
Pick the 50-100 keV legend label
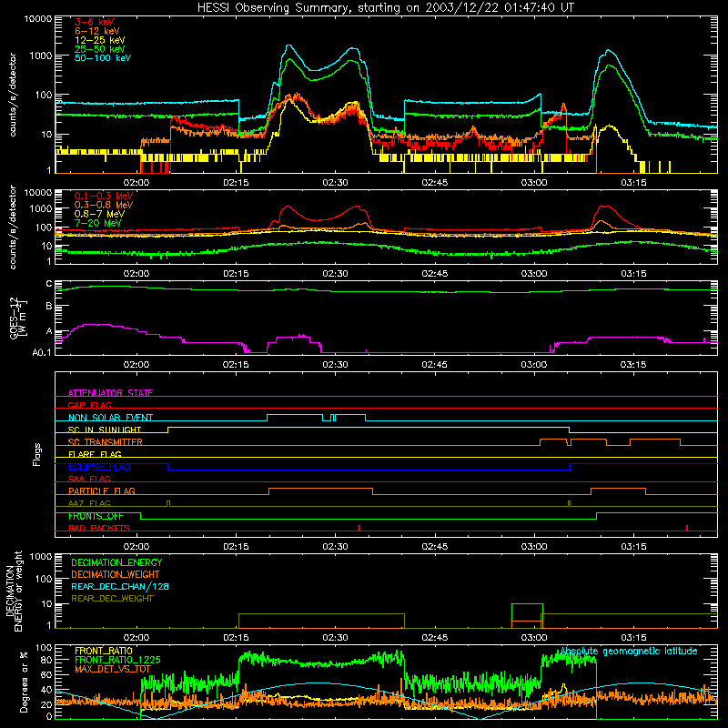[102, 58]
